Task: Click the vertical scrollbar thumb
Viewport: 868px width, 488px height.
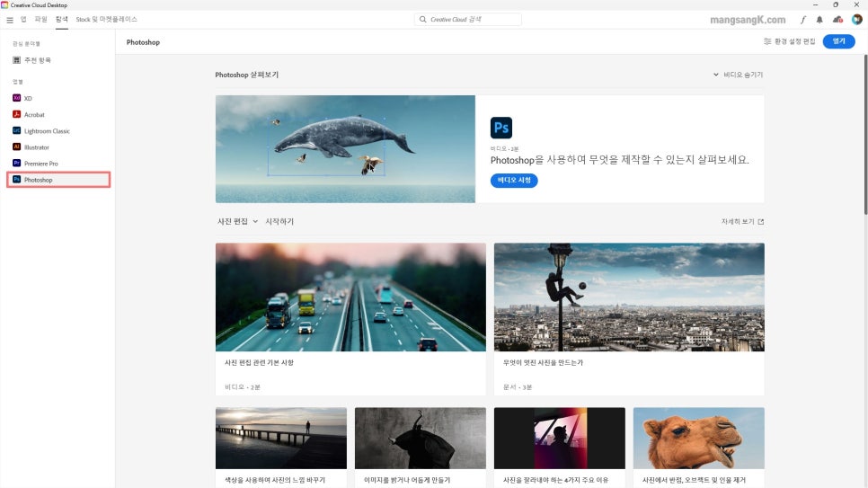Action: (x=865, y=135)
